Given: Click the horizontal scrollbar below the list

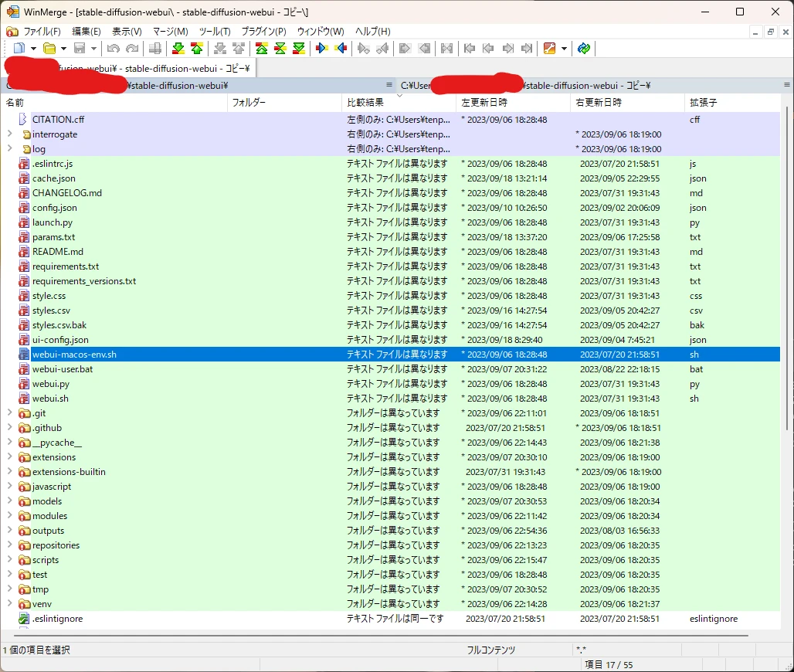Looking at the screenshot, I should point(381,634).
